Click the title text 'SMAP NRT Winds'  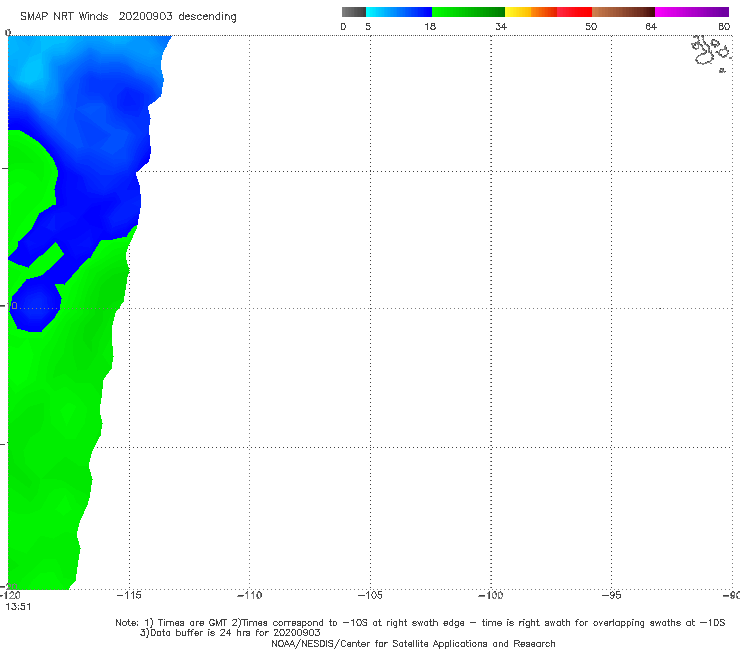(64, 17)
